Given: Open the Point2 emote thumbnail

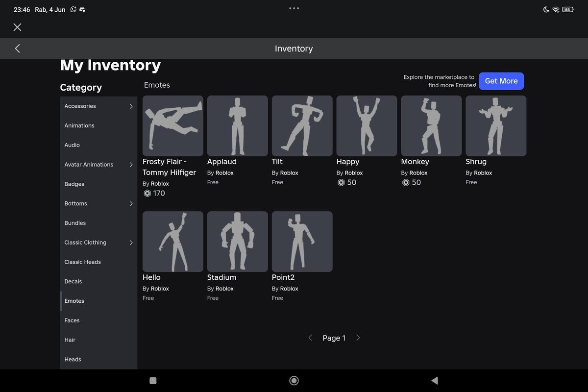Looking at the screenshot, I should 302,242.
